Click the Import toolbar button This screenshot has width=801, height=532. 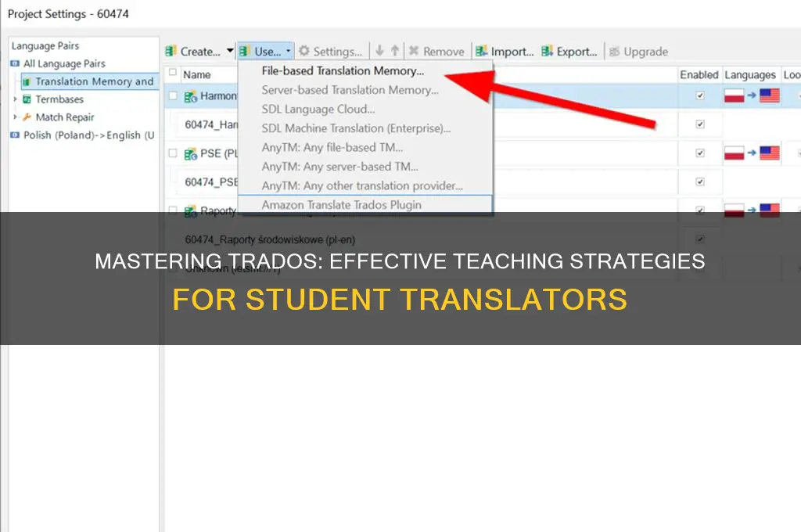click(x=505, y=51)
